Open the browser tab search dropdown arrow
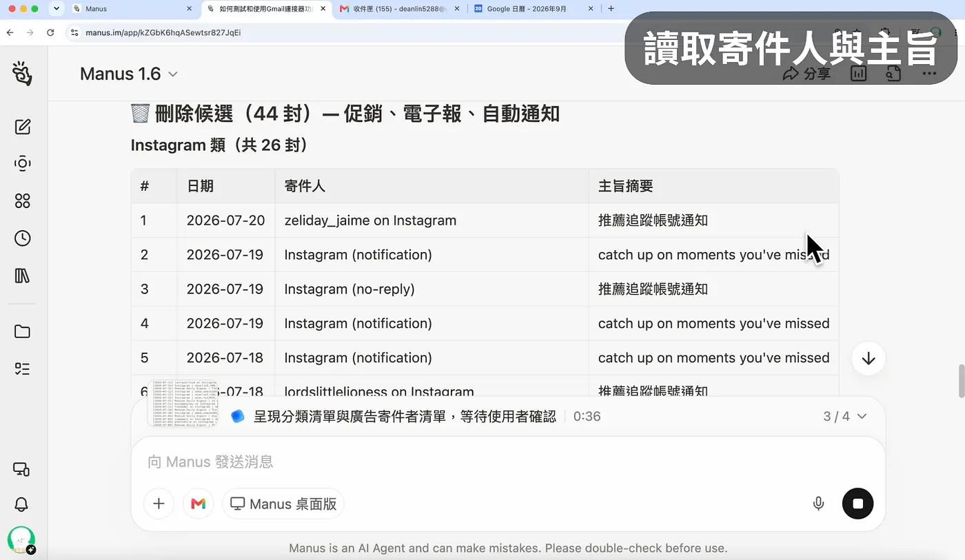This screenshot has width=965, height=560. coord(57,9)
